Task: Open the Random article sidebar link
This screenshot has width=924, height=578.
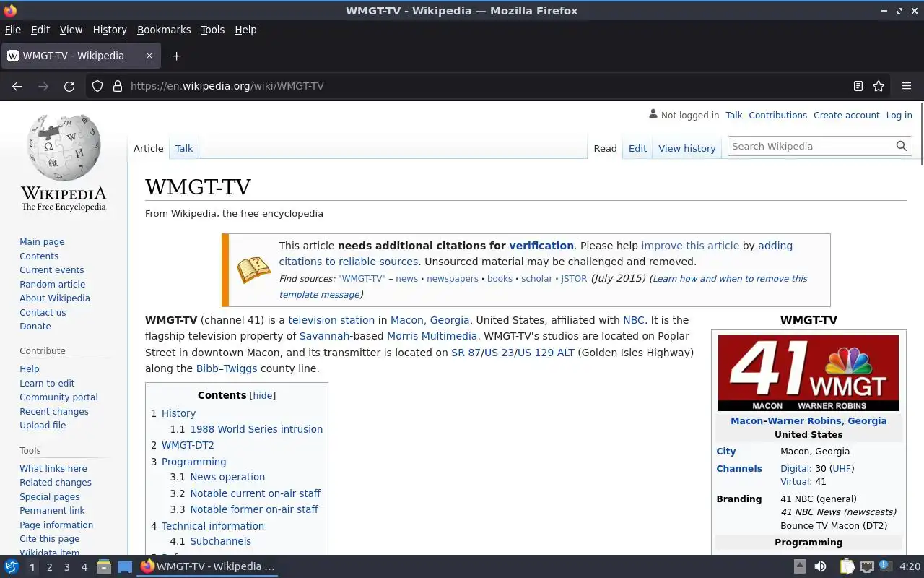Action: point(52,284)
